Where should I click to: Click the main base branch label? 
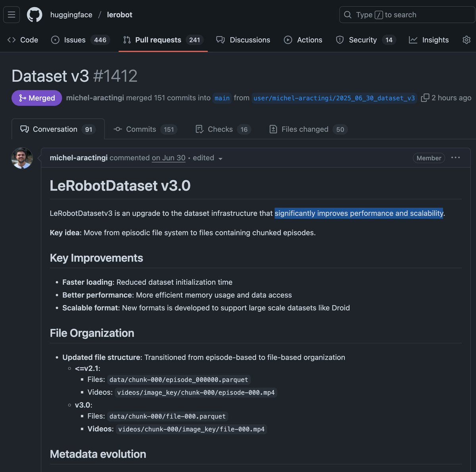coord(222,98)
